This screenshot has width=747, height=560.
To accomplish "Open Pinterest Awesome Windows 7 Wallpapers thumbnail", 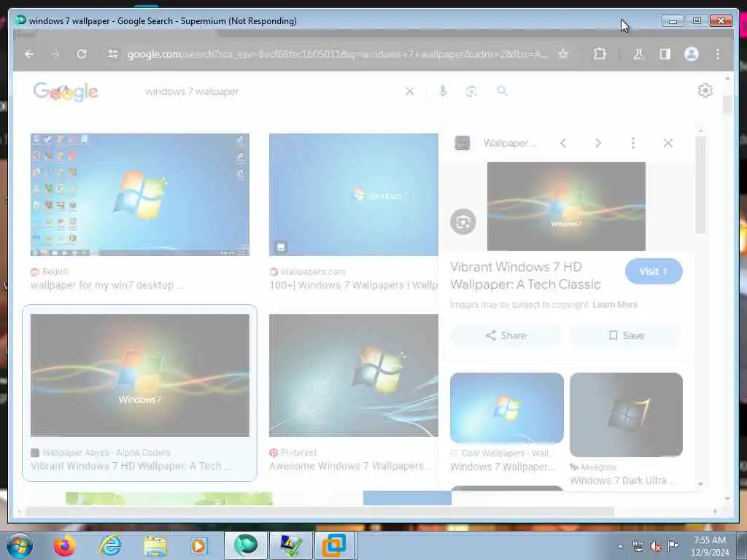I will coord(354,376).
